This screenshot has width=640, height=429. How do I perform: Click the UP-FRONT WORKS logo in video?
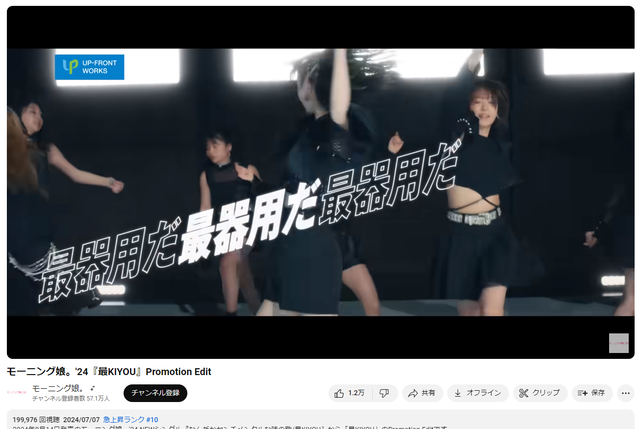89,67
